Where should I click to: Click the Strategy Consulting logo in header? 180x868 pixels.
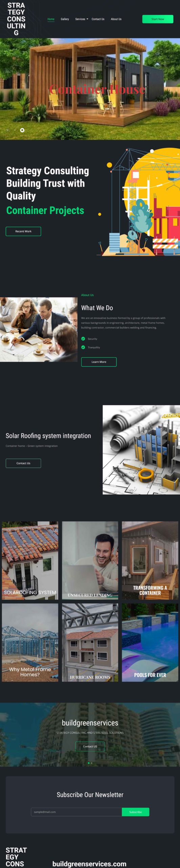[16, 19]
